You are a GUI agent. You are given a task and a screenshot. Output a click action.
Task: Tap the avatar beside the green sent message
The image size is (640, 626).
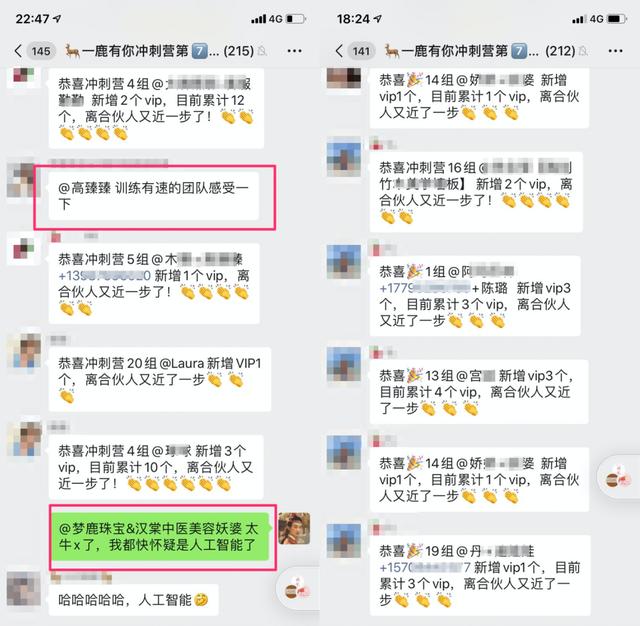[x=294, y=528]
